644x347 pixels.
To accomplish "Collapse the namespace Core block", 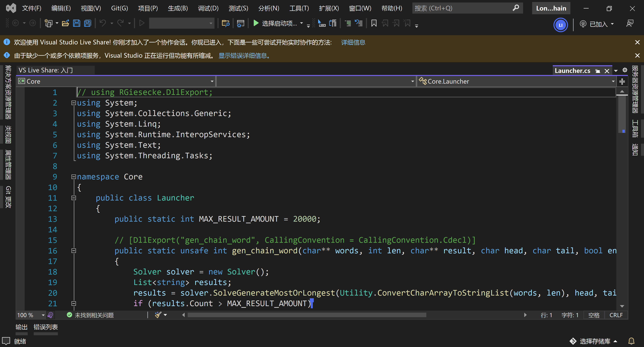I will 73,177.
